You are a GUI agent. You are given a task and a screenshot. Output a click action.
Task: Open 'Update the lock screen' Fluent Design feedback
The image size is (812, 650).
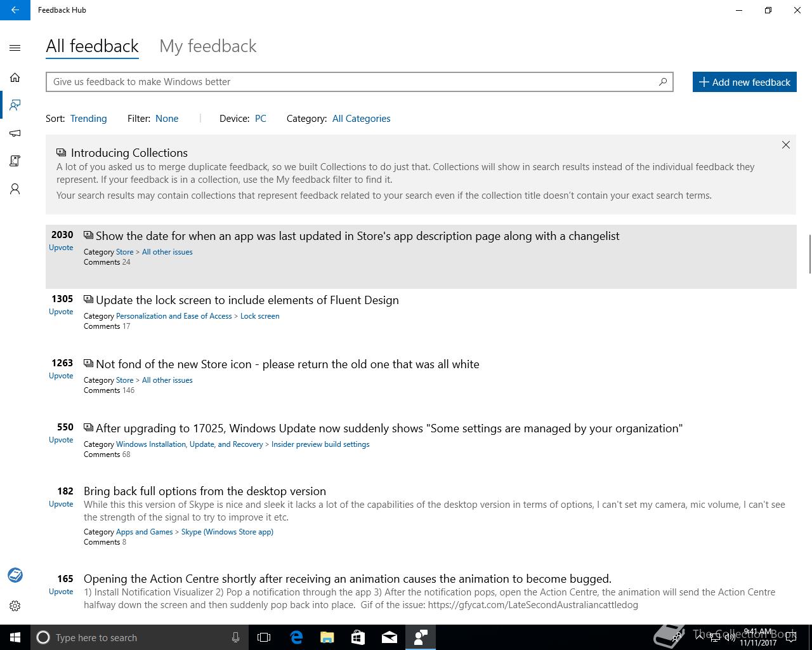(247, 300)
